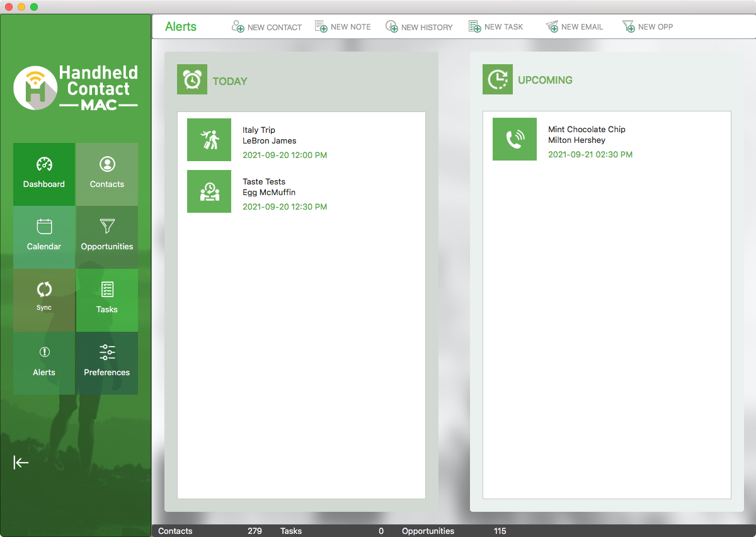Open the Tasks tile
Screen dimensions: 756x537
[x=107, y=299]
